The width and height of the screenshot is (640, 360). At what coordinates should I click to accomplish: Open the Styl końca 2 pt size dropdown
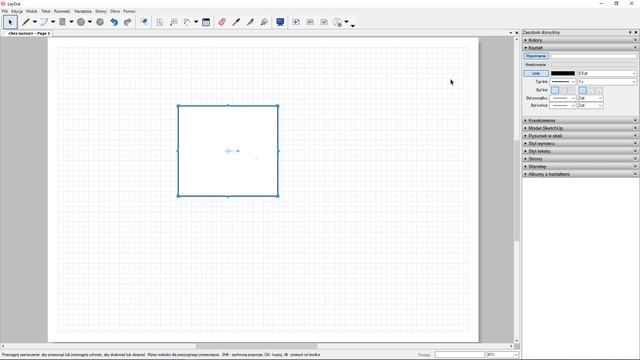click(x=590, y=106)
